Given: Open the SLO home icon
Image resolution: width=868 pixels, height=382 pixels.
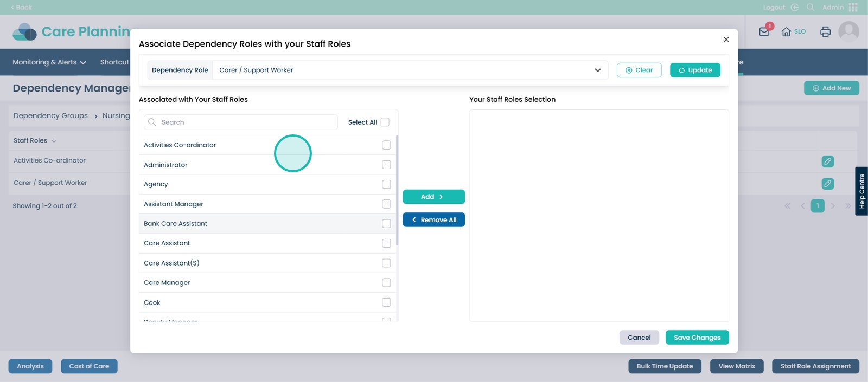Looking at the screenshot, I should (x=786, y=32).
